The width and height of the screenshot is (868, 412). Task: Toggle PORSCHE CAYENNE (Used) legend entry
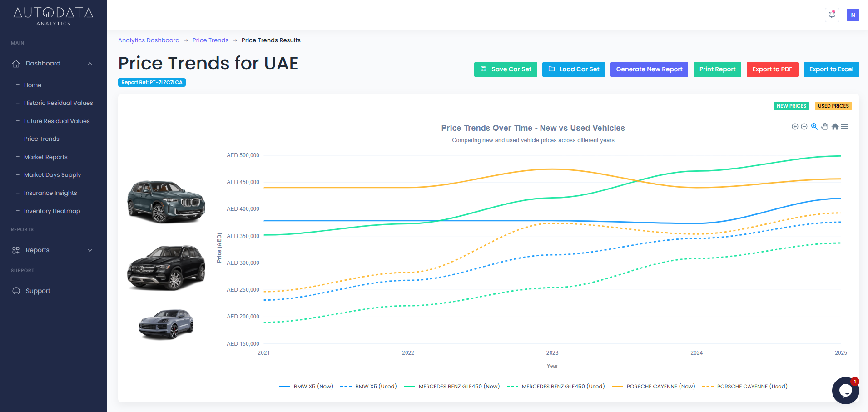752,387
